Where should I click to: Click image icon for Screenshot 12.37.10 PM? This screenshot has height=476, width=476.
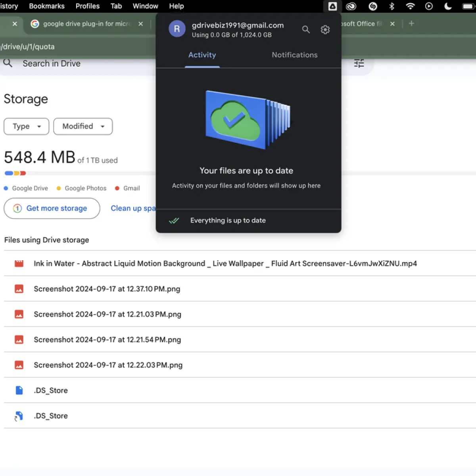pyautogui.click(x=19, y=289)
